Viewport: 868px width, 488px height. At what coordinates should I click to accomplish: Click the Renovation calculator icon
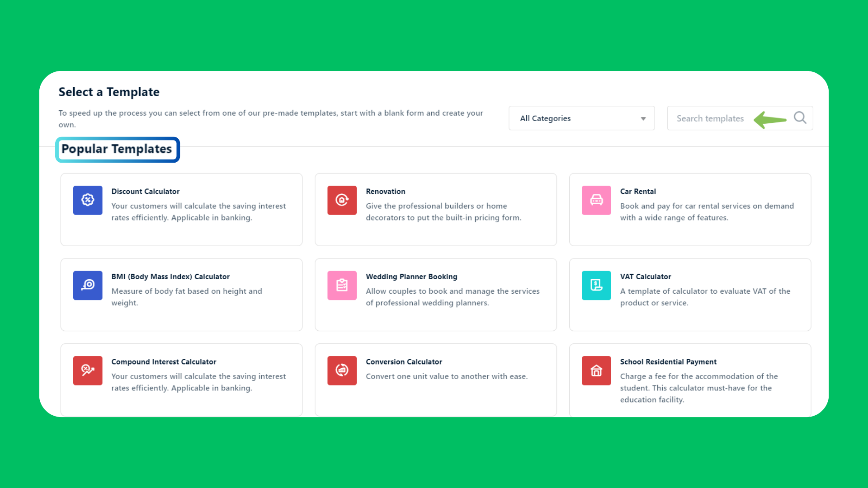point(342,200)
